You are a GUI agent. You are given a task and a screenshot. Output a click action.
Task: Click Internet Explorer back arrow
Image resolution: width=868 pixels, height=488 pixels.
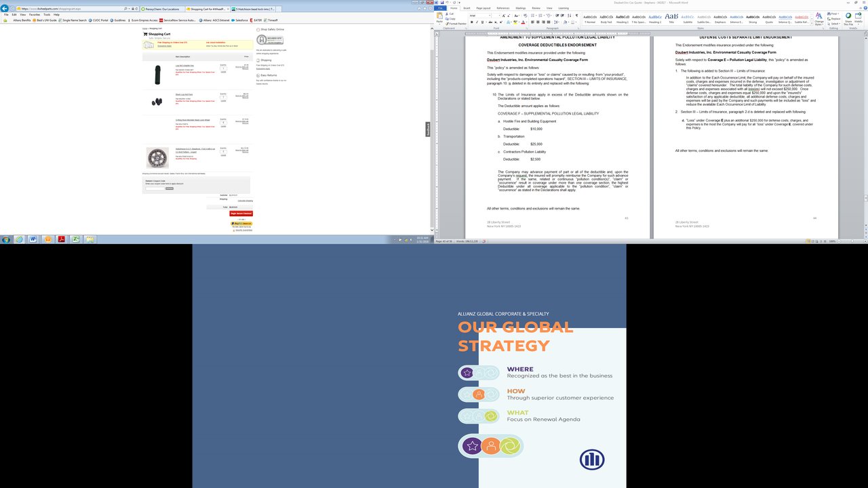point(3,8)
